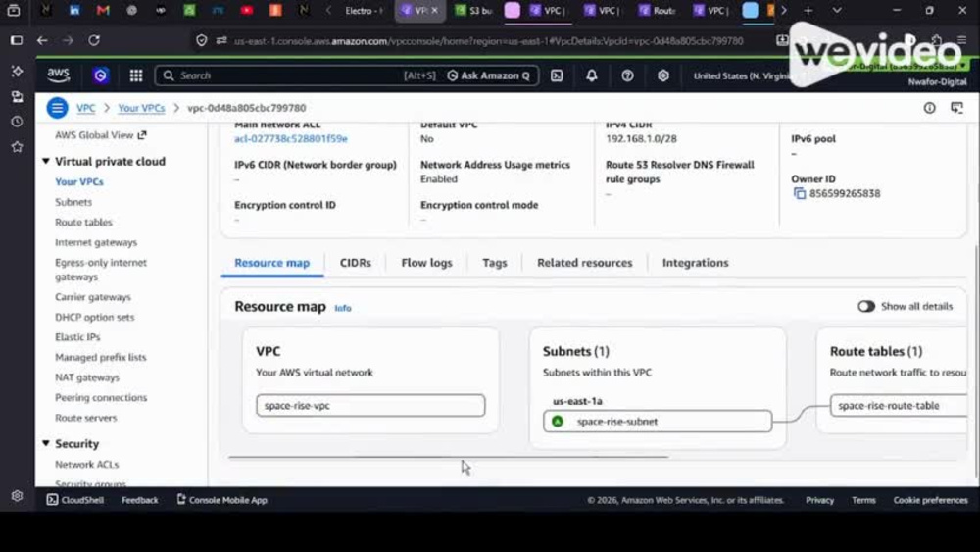This screenshot has width=980, height=552.
Task: Switch to the CIDRs tab
Action: (356, 263)
